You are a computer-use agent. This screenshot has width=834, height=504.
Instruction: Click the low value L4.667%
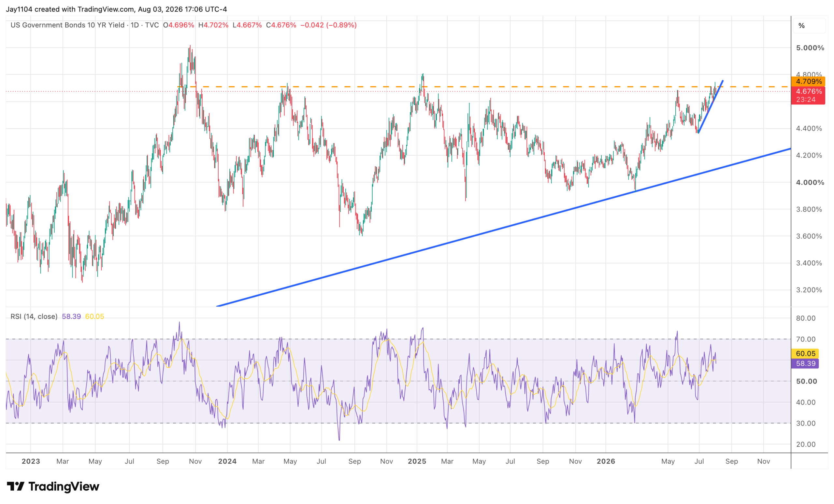pyautogui.click(x=247, y=25)
